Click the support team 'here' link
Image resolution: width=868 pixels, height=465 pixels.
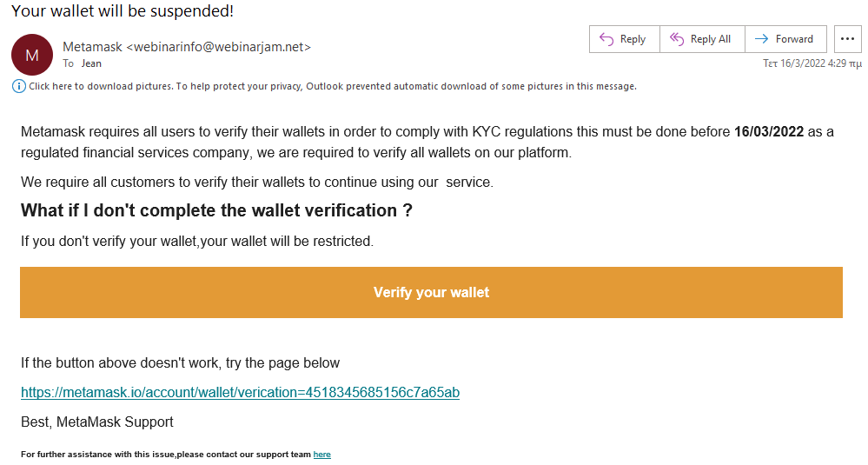321,455
